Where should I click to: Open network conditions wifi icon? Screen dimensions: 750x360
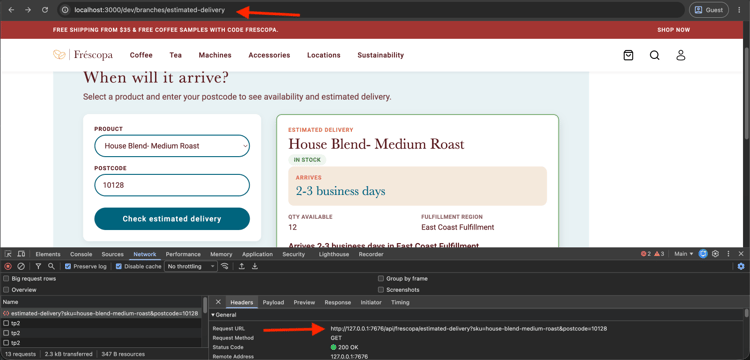(224, 266)
